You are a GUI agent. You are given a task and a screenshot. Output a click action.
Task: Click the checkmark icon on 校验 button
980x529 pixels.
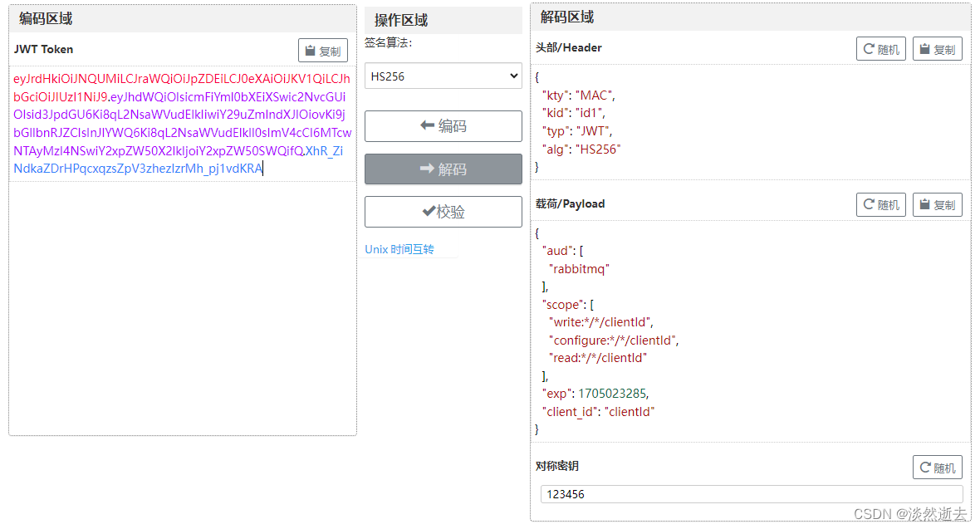[430, 211]
